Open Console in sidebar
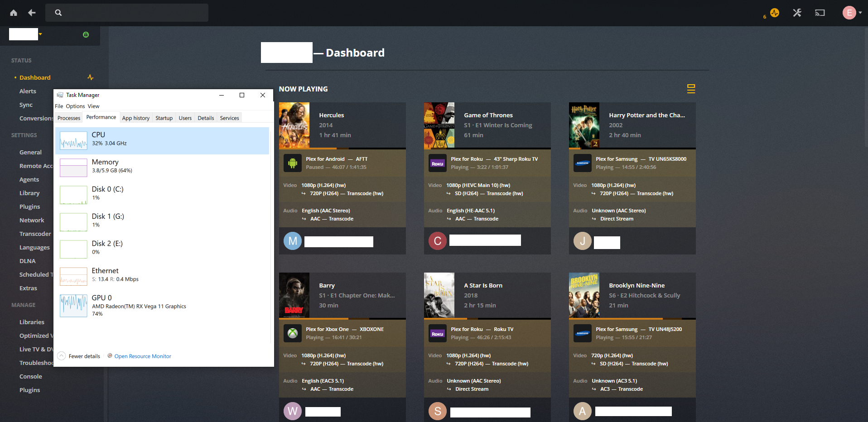 [x=30, y=376]
